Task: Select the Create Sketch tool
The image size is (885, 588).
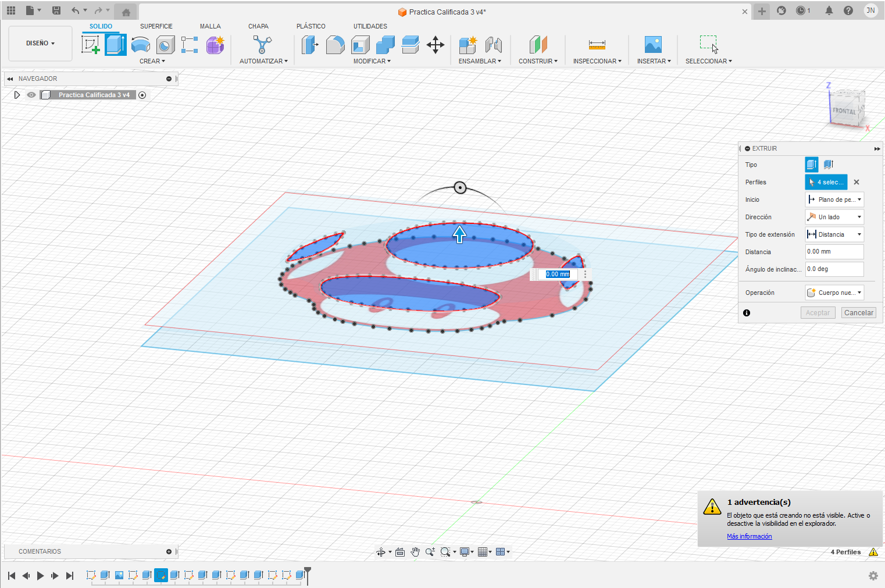Action: (x=90, y=45)
